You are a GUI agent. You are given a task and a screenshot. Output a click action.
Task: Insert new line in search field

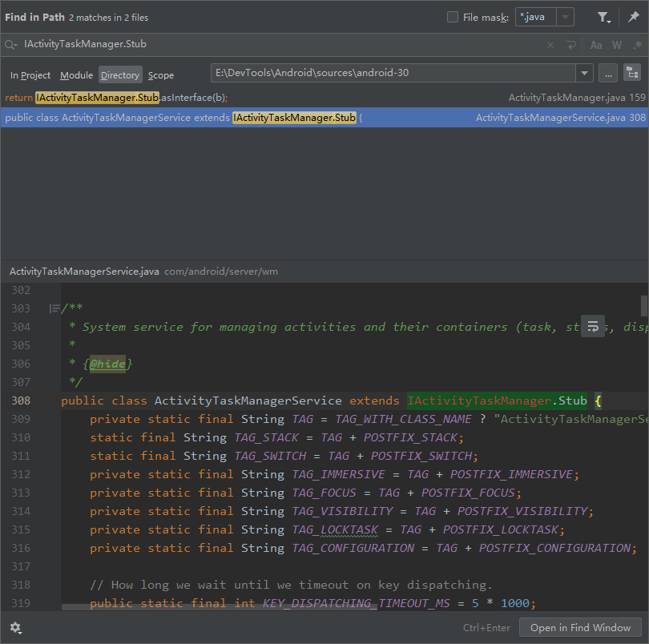click(x=571, y=45)
